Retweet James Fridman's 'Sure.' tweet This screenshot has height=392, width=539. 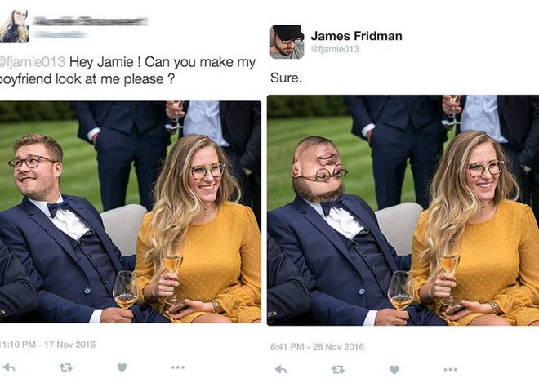click(x=338, y=370)
